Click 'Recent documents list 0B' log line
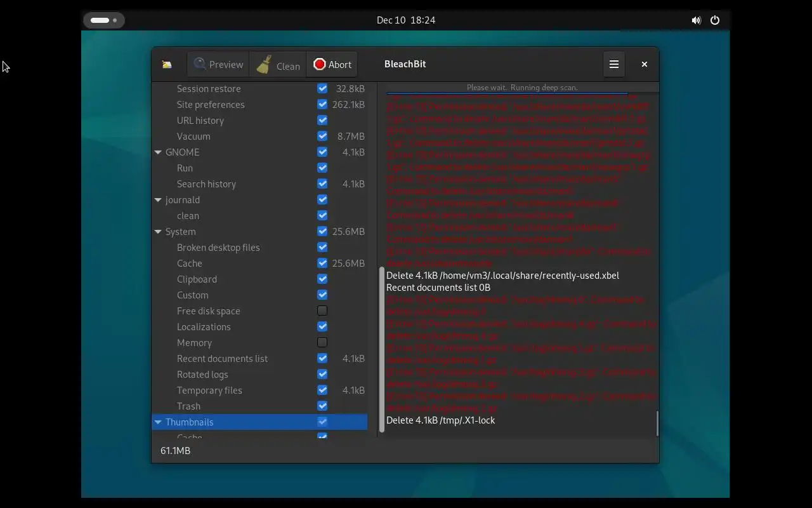This screenshot has width=812, height=508. [438, 288]
